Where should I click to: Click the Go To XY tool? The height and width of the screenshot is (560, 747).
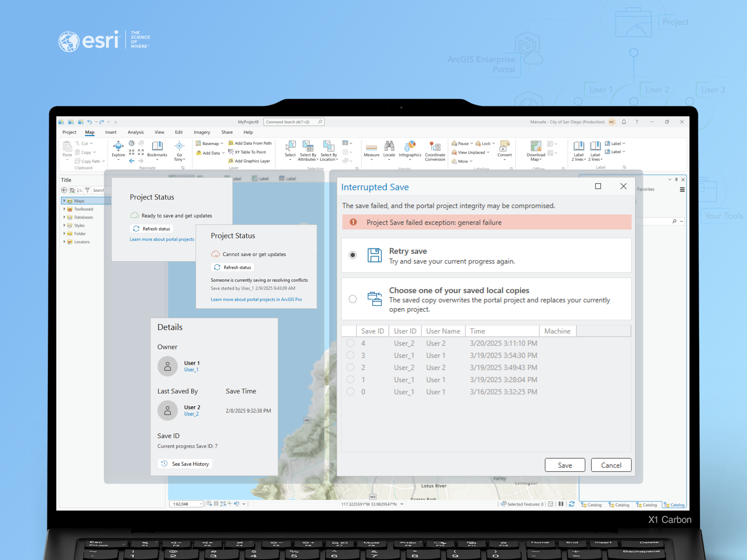(179, 151)
